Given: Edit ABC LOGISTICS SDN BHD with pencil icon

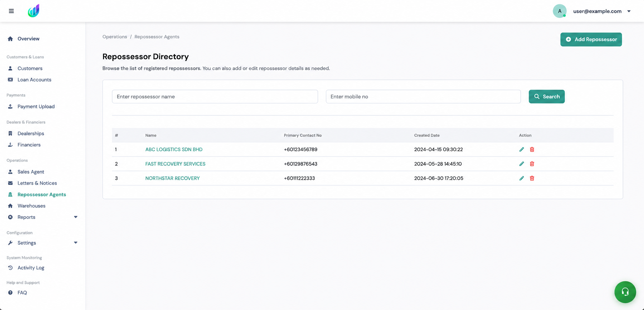Looking at the screenshot, I should click(x=521, y=150).
